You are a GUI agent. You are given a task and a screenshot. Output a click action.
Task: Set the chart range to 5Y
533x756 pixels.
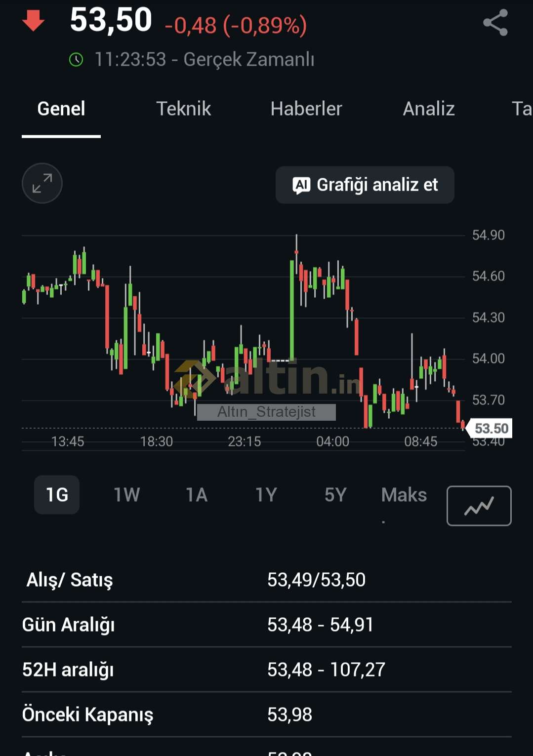(x=335, y=495)
